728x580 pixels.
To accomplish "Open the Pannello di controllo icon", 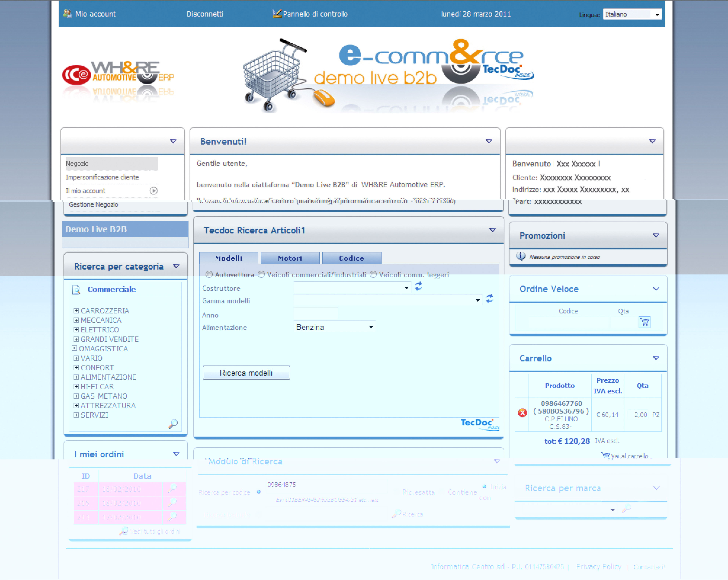I will [x=277, y=13].
